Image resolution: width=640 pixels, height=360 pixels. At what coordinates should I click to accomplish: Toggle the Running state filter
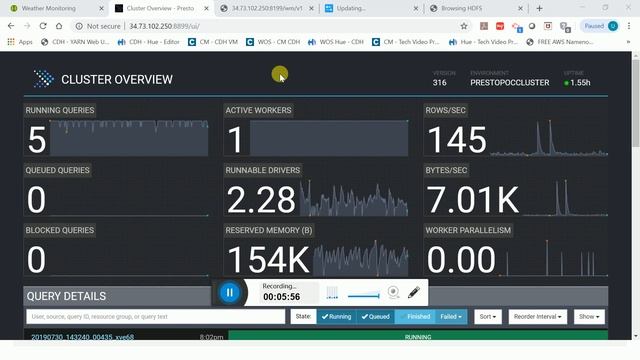coord(336,317)
